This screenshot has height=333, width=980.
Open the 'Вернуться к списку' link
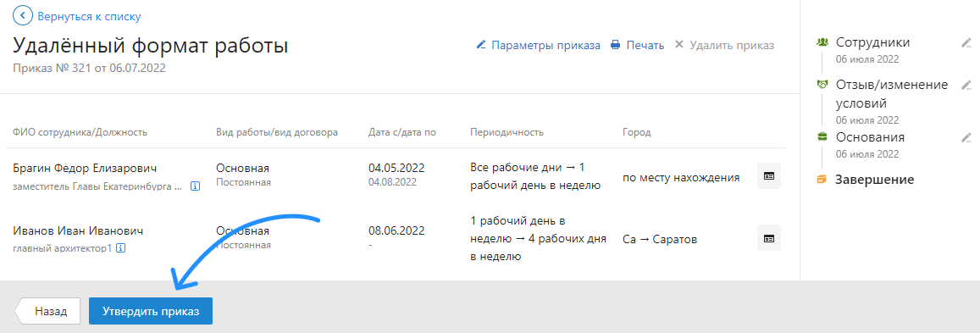(89, 16)
